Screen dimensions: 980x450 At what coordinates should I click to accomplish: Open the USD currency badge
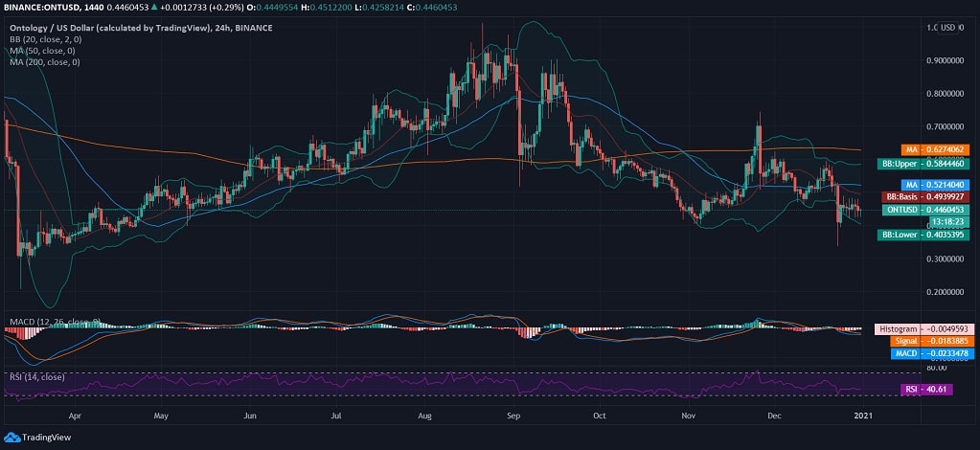948,28
